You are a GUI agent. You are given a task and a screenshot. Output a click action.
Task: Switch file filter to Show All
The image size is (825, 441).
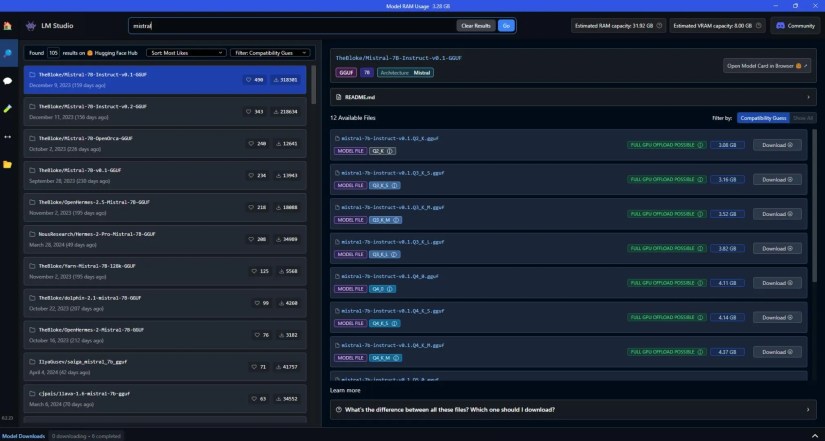coord(802,118)
